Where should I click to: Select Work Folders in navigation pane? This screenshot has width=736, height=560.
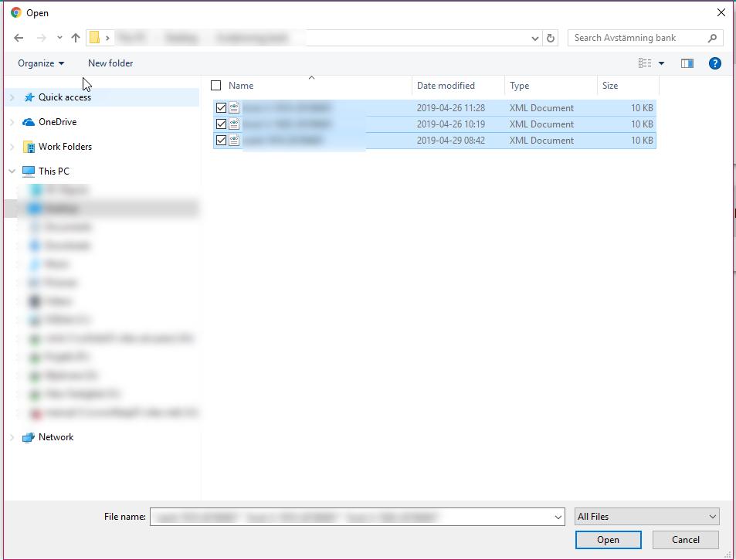65,147
